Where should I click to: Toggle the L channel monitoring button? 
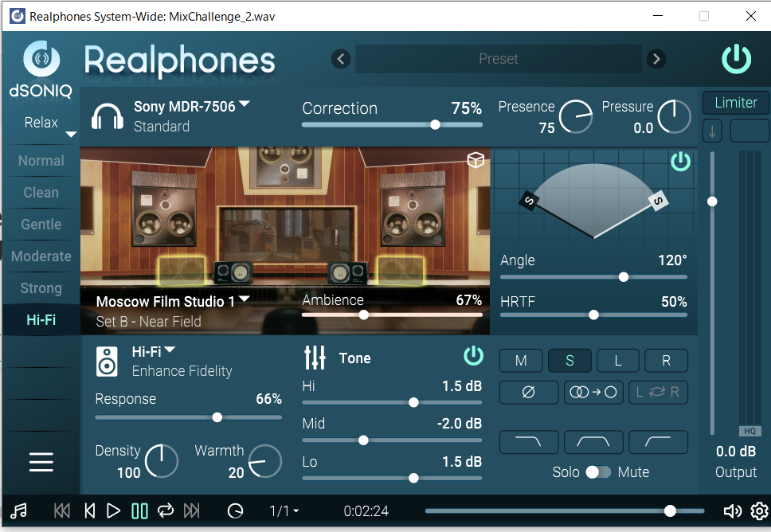click(x=617, y=361)
